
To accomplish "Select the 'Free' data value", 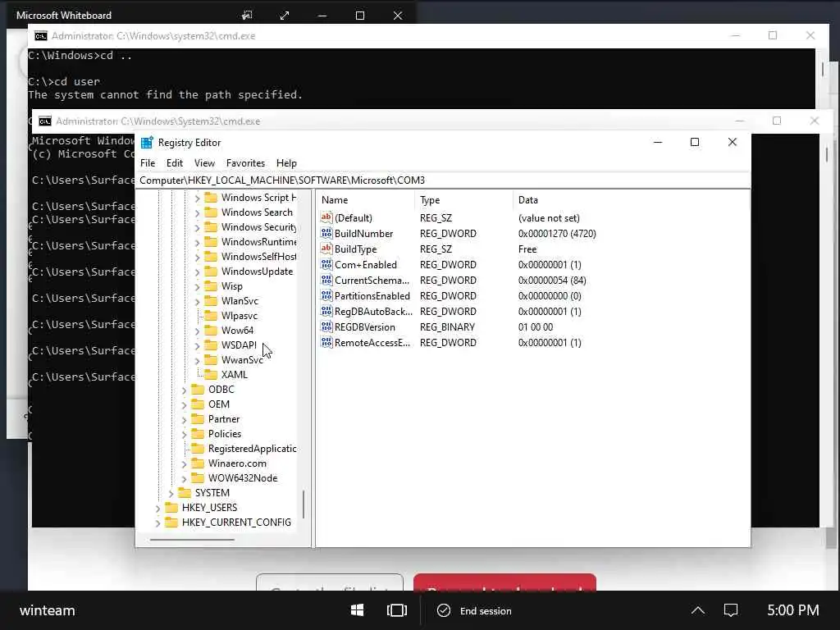I will [x=527, y=249].
